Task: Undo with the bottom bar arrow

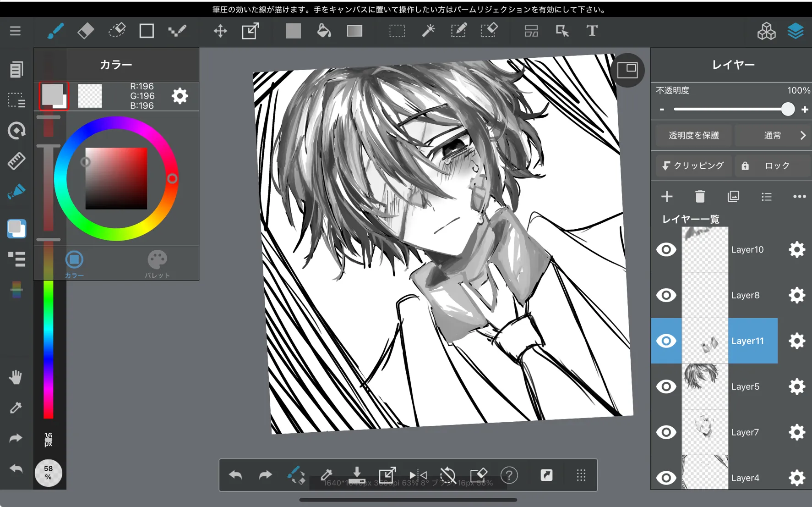Action: 235,475
